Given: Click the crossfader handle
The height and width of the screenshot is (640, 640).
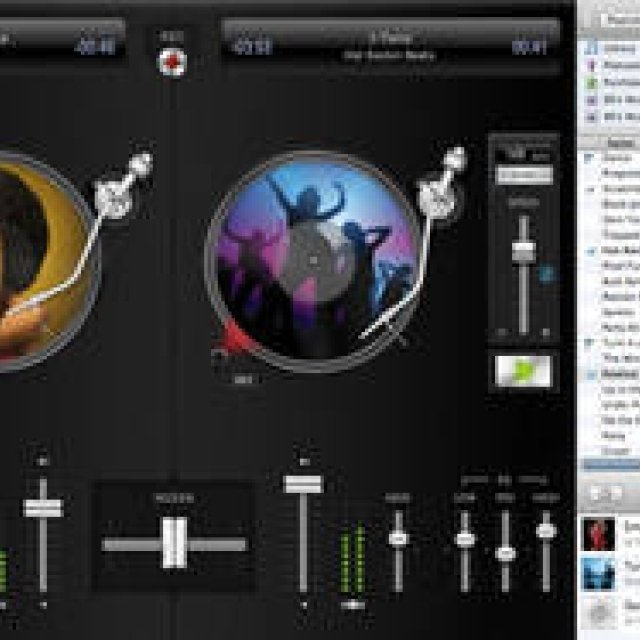Looking at the screenshot, I should point(175,543).
